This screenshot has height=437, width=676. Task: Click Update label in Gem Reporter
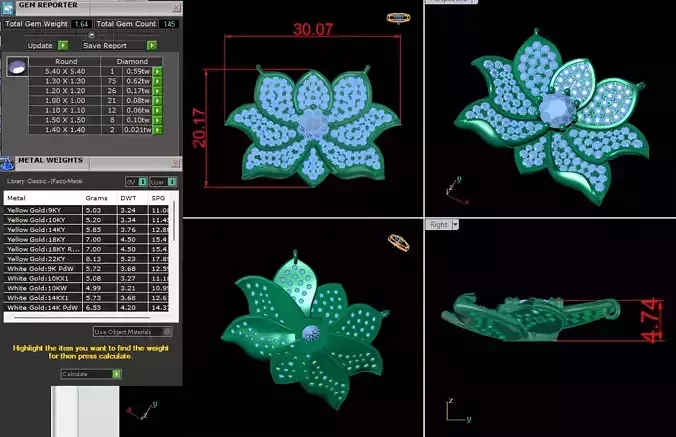tap(40, 46)
